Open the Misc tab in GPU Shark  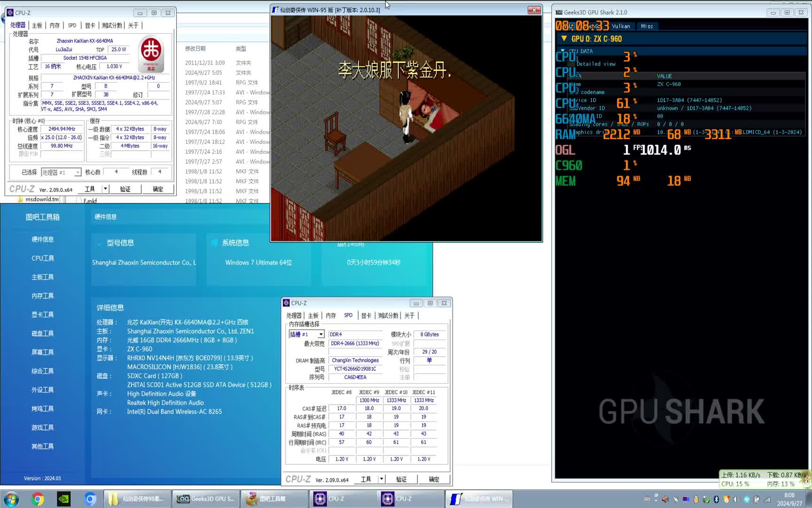(x=647, y=26)
